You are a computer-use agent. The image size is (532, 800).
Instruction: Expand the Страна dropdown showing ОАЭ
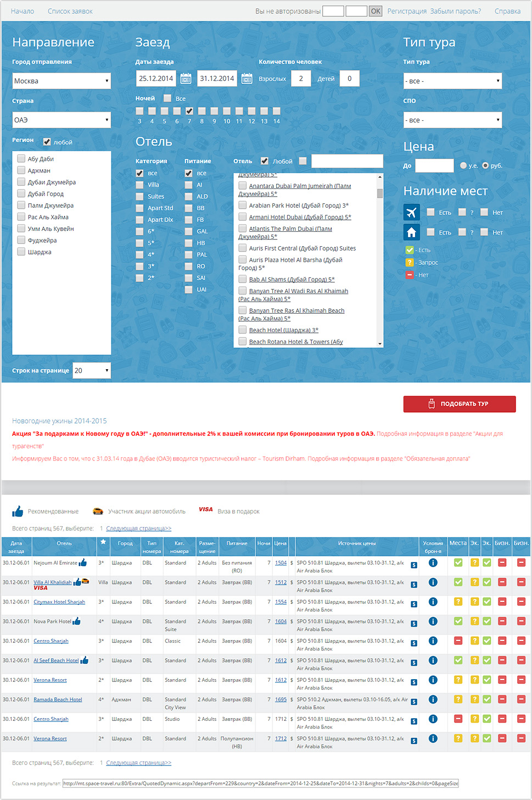(61, 120)
